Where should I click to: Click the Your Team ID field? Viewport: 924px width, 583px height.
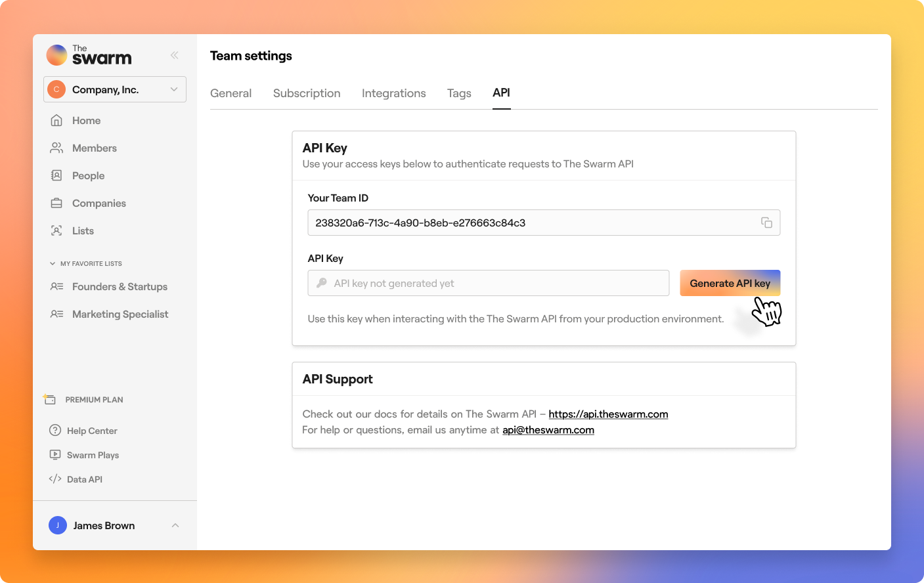(544, 223)
